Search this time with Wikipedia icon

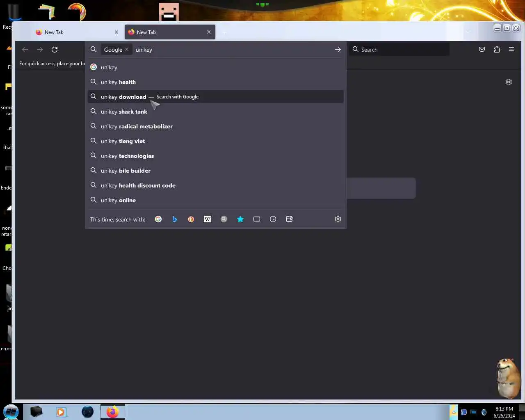coord(208,219)
